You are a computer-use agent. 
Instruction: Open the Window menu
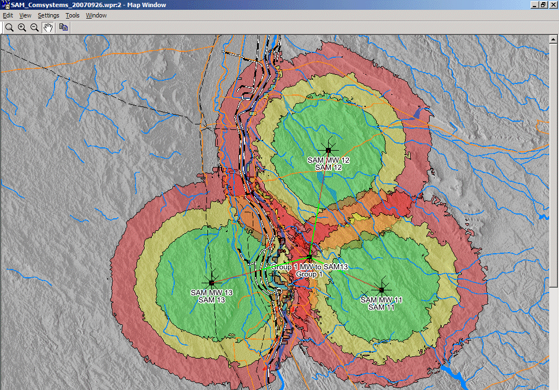click(x=96, y=15)
